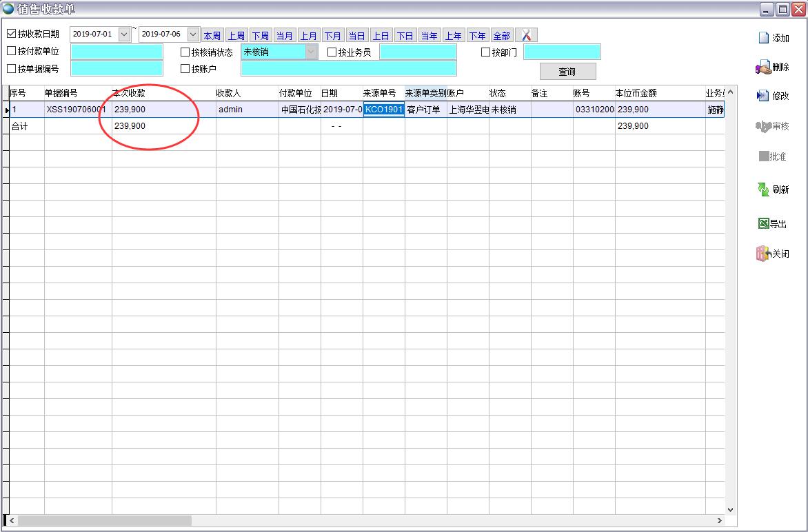The width and height of the screenshot is (808, 532).
Task: Tick the 按核销状态 checkbox
Action: click(185, 52)
